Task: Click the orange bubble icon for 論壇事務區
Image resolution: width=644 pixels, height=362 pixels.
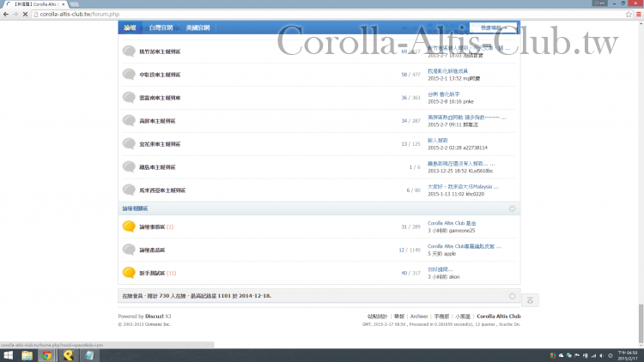Action: 129,226
